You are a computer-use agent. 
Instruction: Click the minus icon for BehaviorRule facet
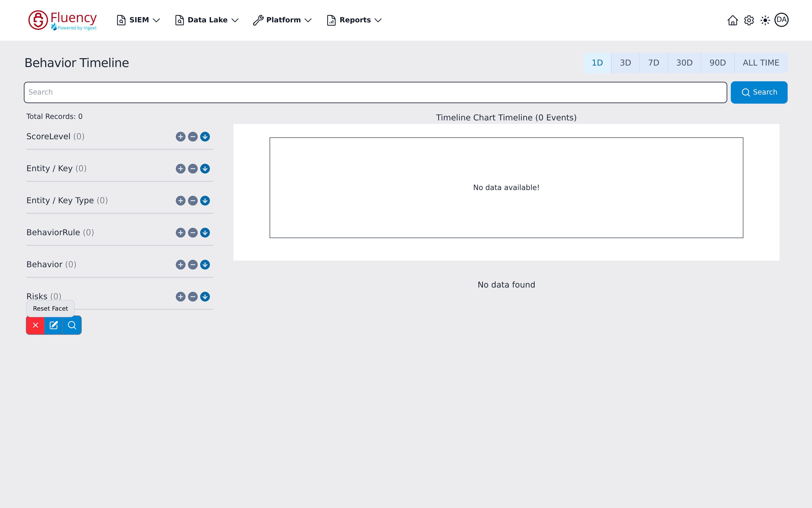[193, 232]
